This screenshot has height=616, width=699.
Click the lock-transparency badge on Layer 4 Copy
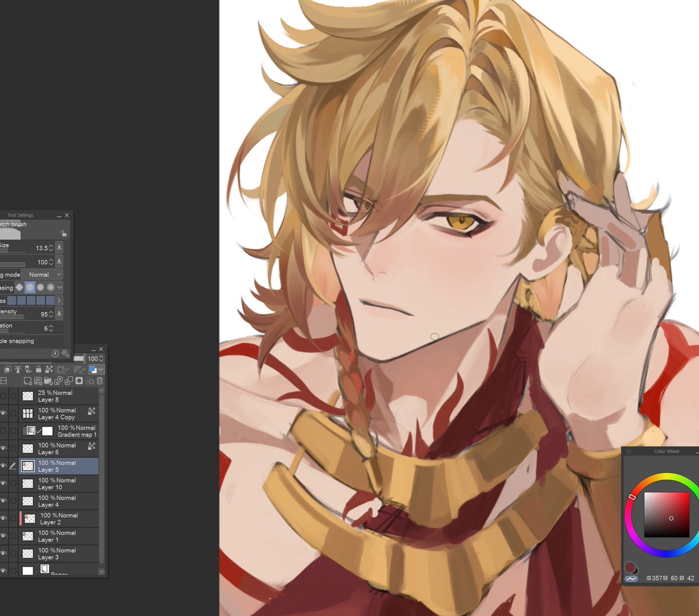[91, 411]
